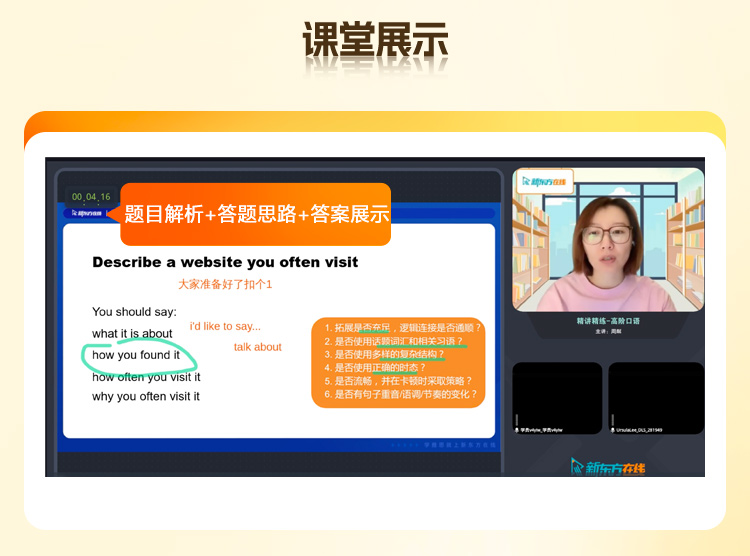Click the circled 'how you found it' line
The height and width of the screenshot is (556, 750).
coord(136,355)
